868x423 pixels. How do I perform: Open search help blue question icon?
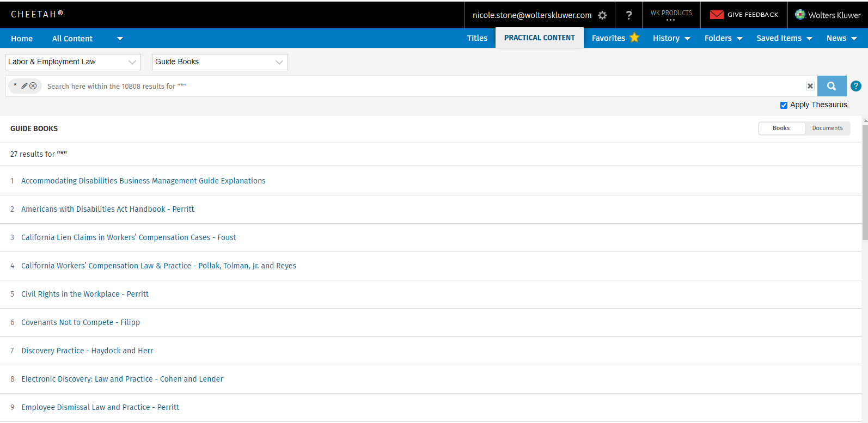tap(856, 86)
